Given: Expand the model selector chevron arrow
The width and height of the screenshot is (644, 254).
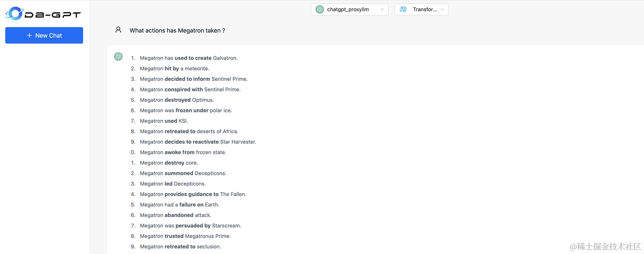Looking at the screenshot, I should [x=382, y=9].
